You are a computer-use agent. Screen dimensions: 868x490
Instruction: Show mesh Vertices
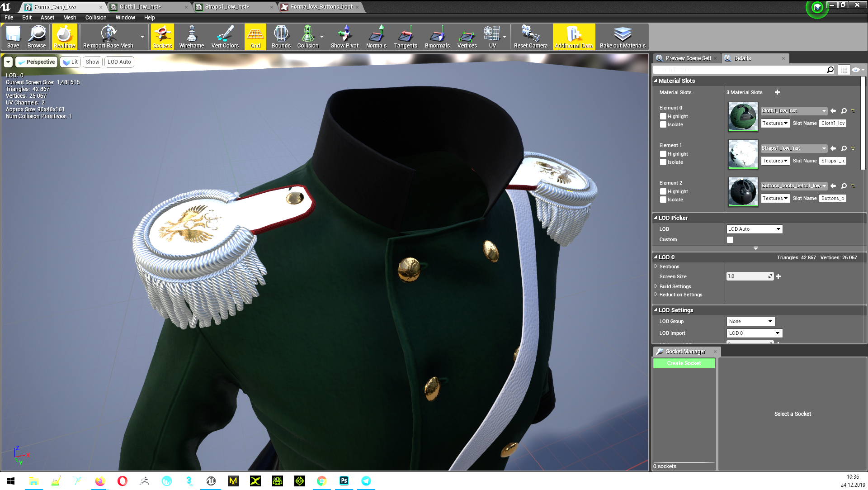click(x=467, y=37)
